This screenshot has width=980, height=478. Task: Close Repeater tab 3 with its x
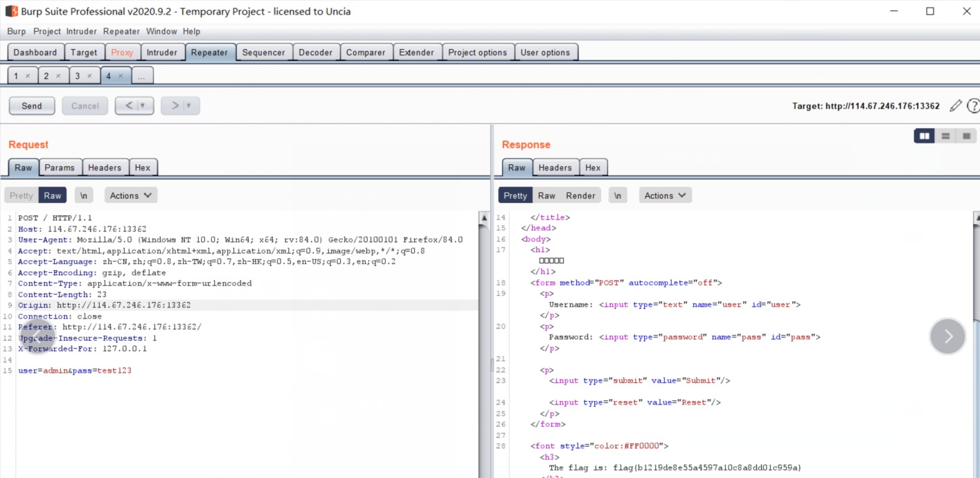(x=89, y=76)
